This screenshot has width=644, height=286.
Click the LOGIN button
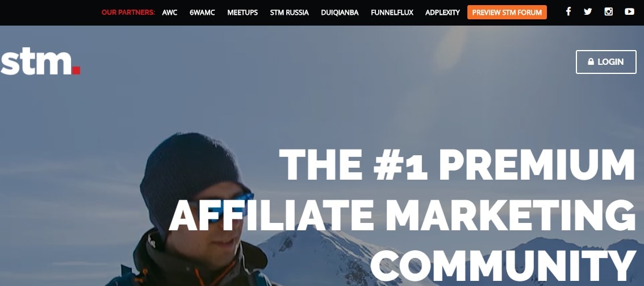(606, 61)
